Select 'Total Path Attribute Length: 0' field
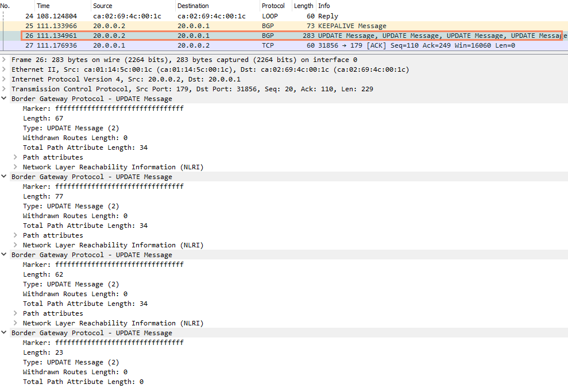 pyautogui.click(x=83, y=382)
